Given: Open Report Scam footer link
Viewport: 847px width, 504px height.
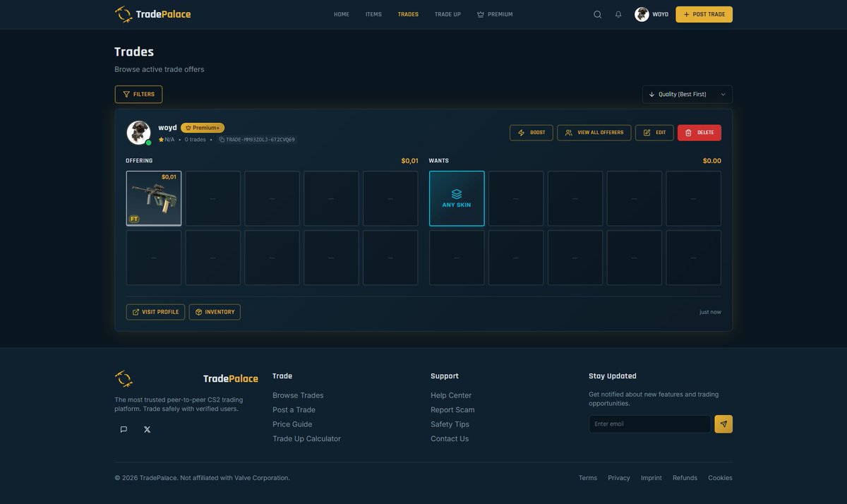Looking at the screenshot, I should (452, 410).
